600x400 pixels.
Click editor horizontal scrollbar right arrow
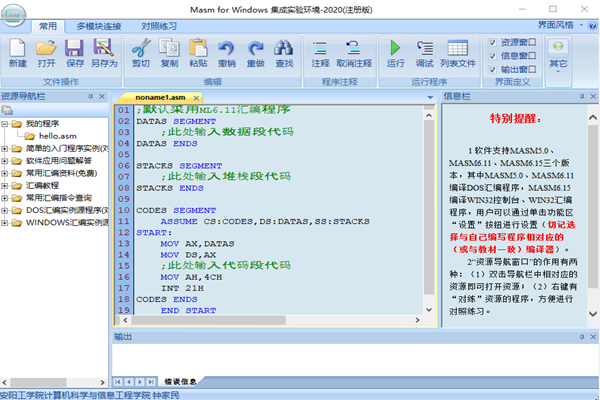(x=417, y=320)
